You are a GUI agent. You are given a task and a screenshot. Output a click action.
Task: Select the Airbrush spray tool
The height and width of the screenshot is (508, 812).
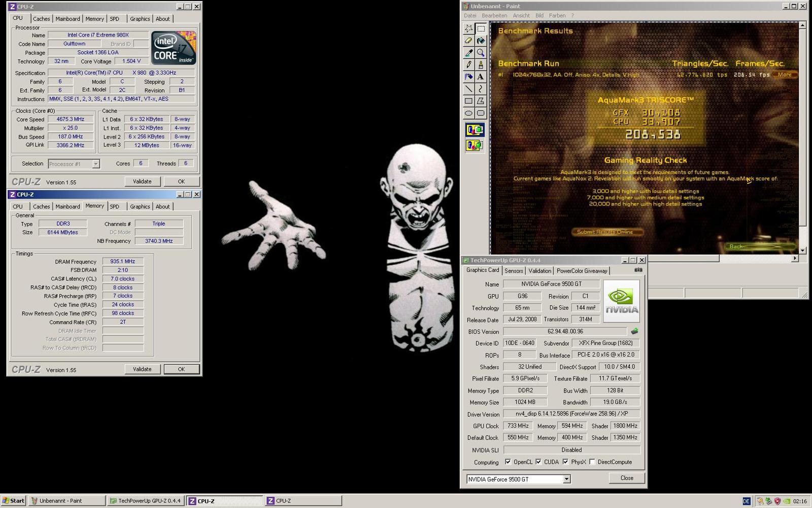pos(468,77)
